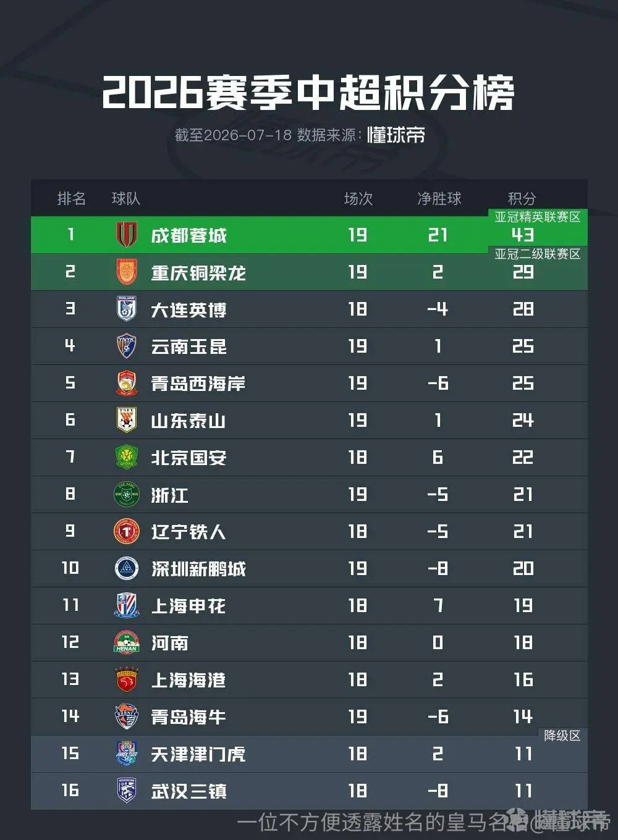Click the 亚冠精英联赛区 label
The width and height of the screenshot is (618, 840).
coord(538,217)
